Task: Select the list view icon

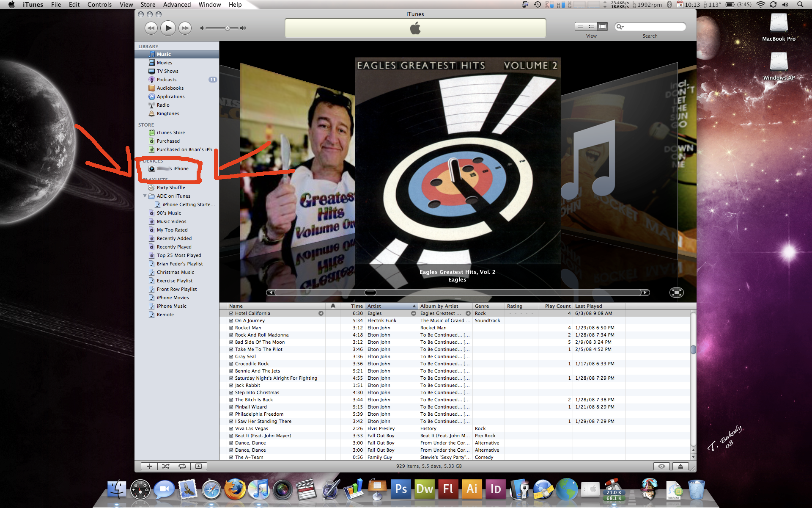Action: point(580,26)
